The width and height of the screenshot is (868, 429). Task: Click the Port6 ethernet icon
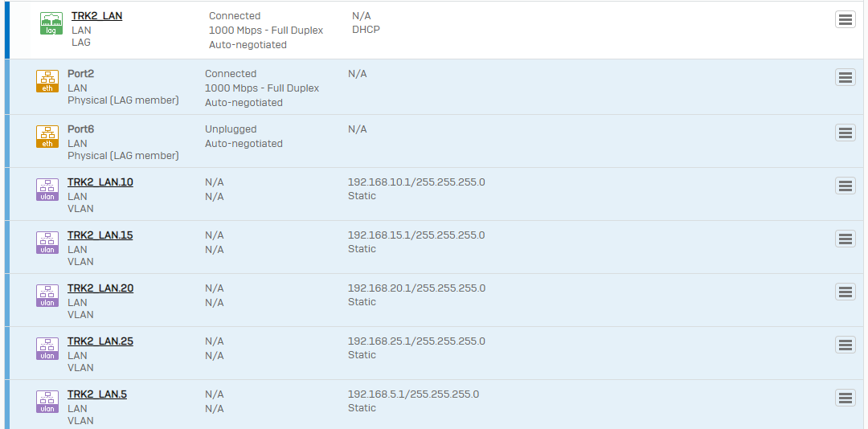(47, 137)
